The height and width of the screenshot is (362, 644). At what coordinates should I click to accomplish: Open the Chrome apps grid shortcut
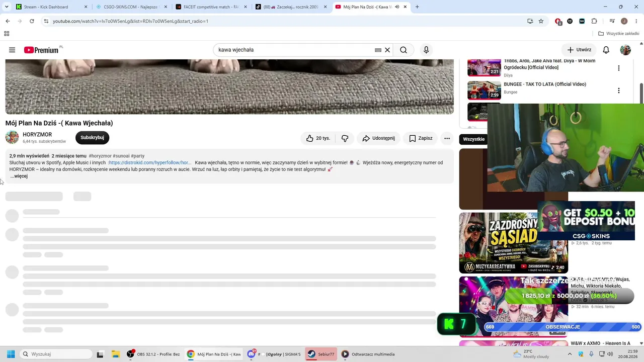click(7, 34)
